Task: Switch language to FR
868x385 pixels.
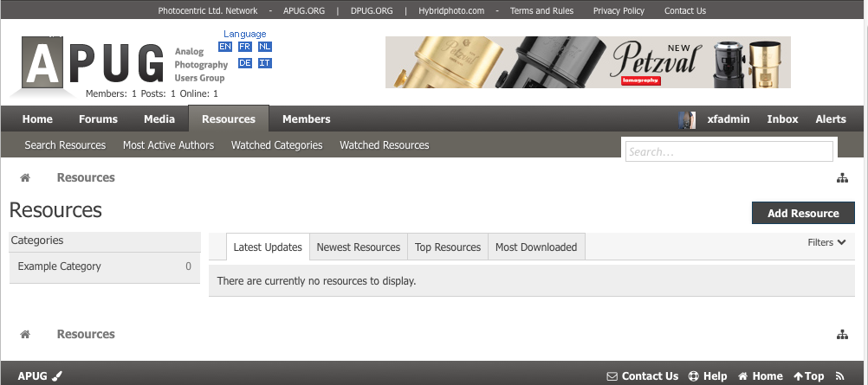Action: click(x=245, y=47)
